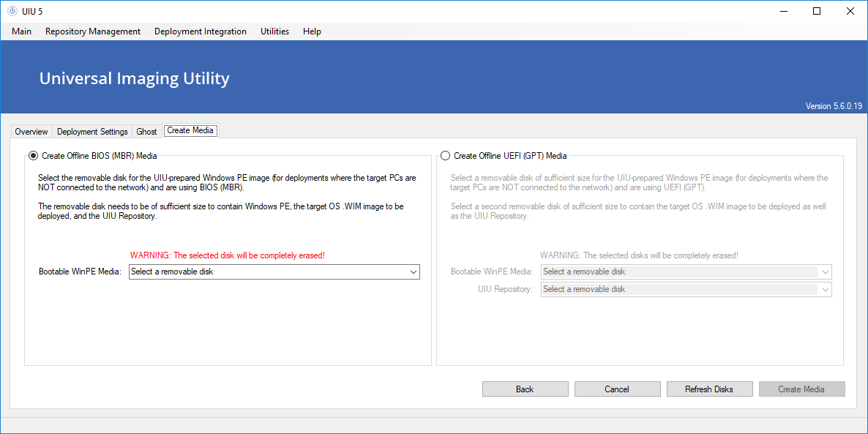Click the Back button

(x=525, y=389)
